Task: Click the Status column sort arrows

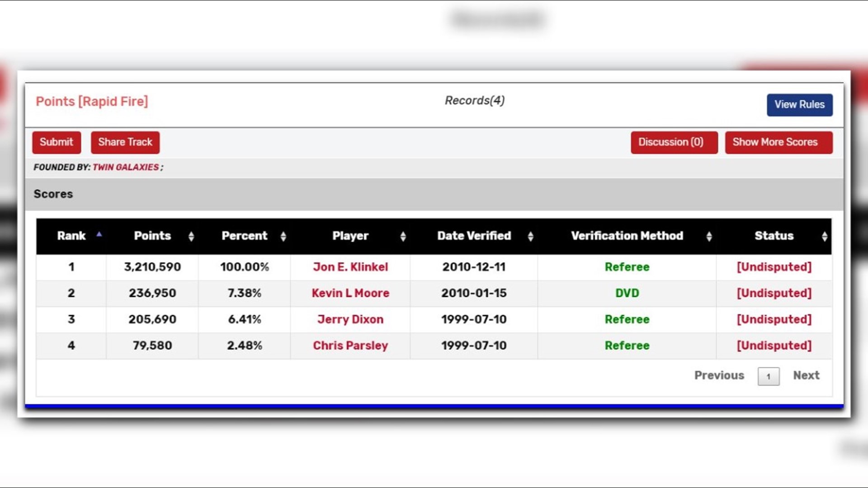Action: 824,236
